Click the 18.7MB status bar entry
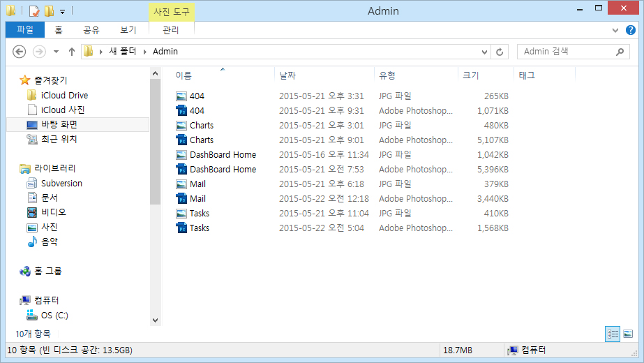644x363 pixels. pyautogui.click(x=458, y=350)
